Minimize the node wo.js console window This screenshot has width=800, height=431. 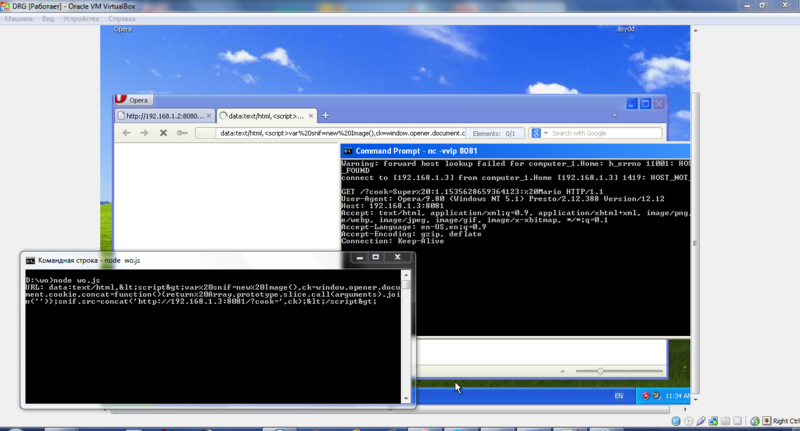coord(360,257)
